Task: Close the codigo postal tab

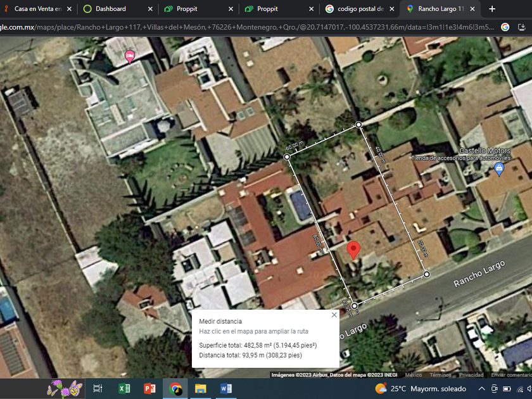Action: (x=391, y=9)
